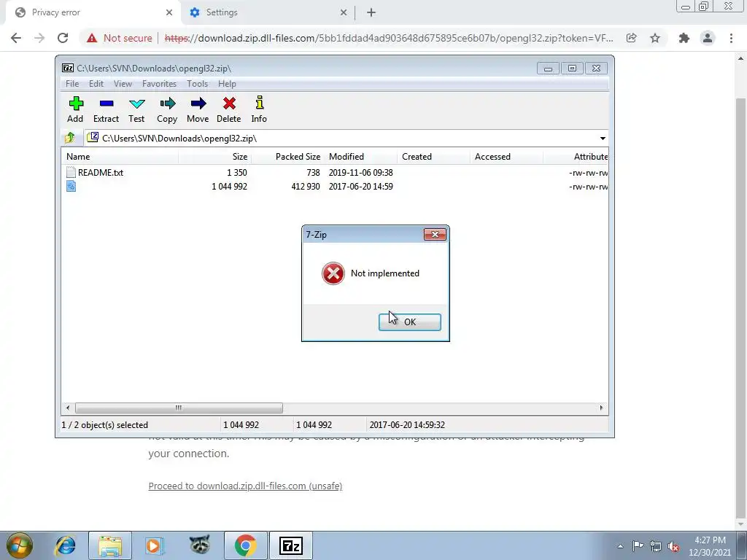Click the Info toolbar icon
Image resolution: width=747 pixels, height=560 pixels.
[x=260, y=103]
